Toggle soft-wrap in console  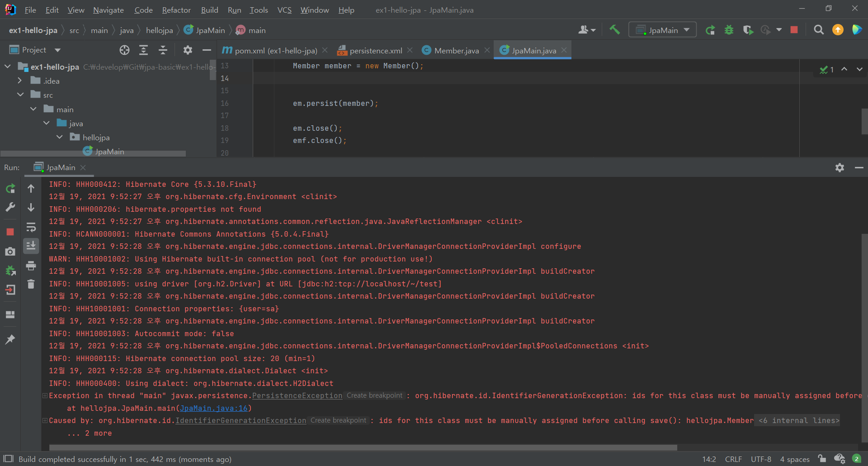31,227
